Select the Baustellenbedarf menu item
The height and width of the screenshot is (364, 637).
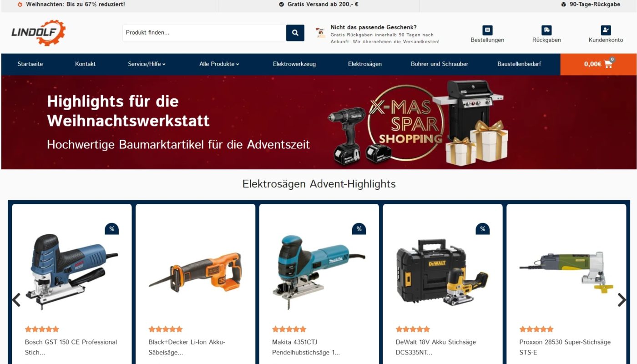pos(519,64)
